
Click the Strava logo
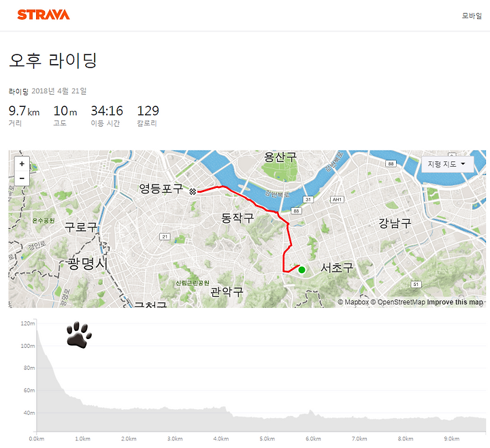coord(44,15)
